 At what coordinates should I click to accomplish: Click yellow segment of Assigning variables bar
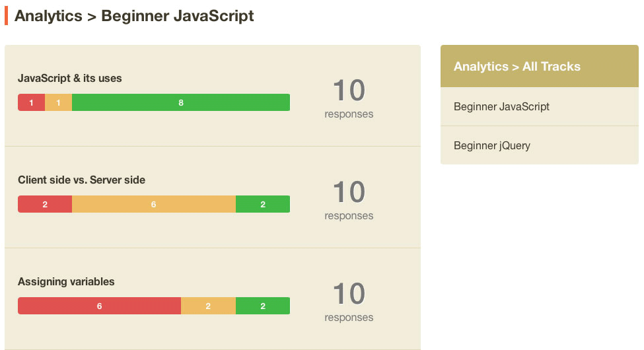coord(208,306)
